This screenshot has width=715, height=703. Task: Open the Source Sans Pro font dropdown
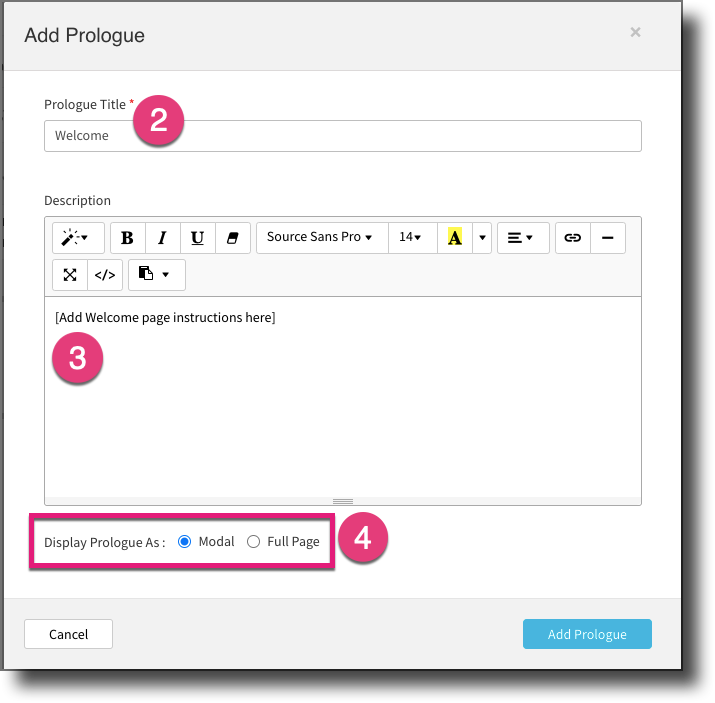pos(322,238)
